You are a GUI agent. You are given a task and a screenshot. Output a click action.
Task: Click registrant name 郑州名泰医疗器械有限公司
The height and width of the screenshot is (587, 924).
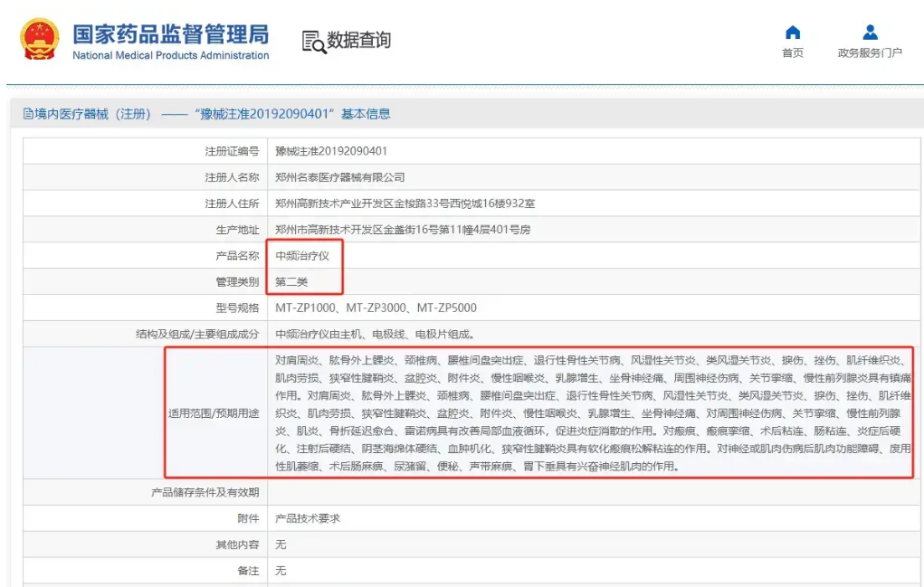[x=339, y=177]
